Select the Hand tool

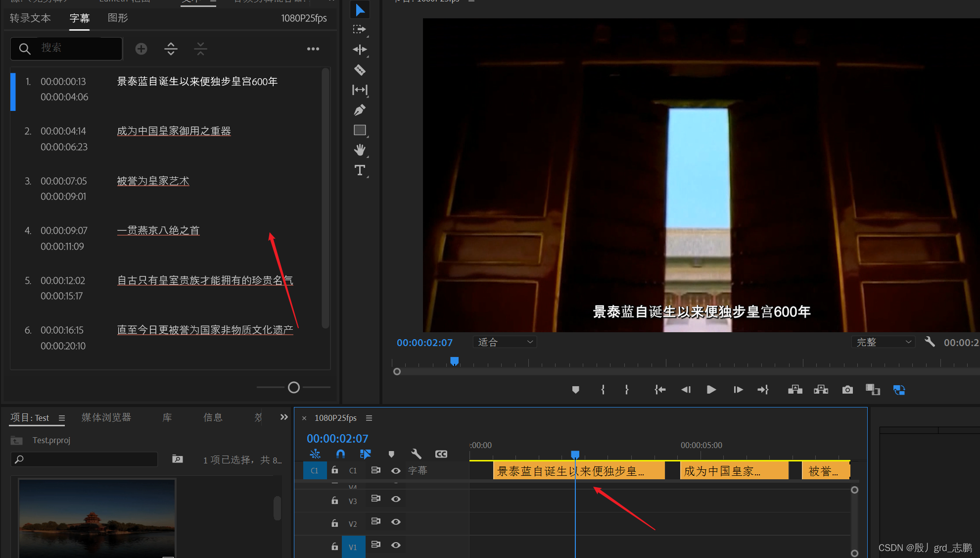pyautogui.click(x=360, y=150)
